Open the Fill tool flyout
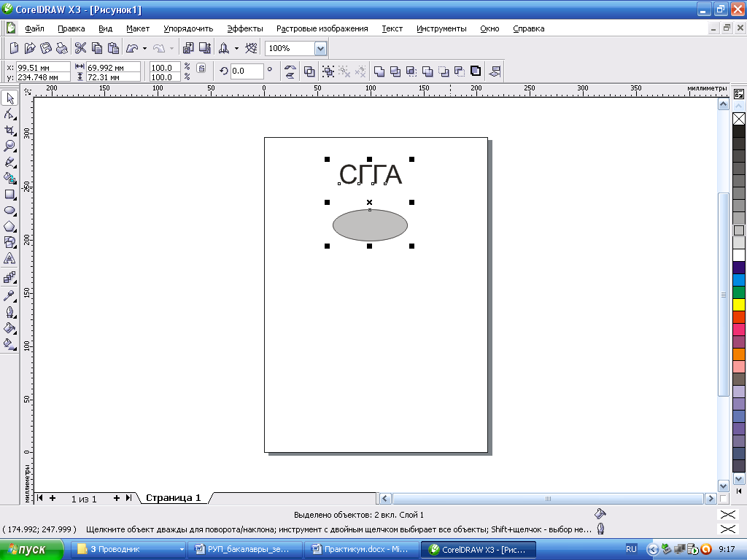The height and width of the screenshot is (560, 747). coord(9,328)
